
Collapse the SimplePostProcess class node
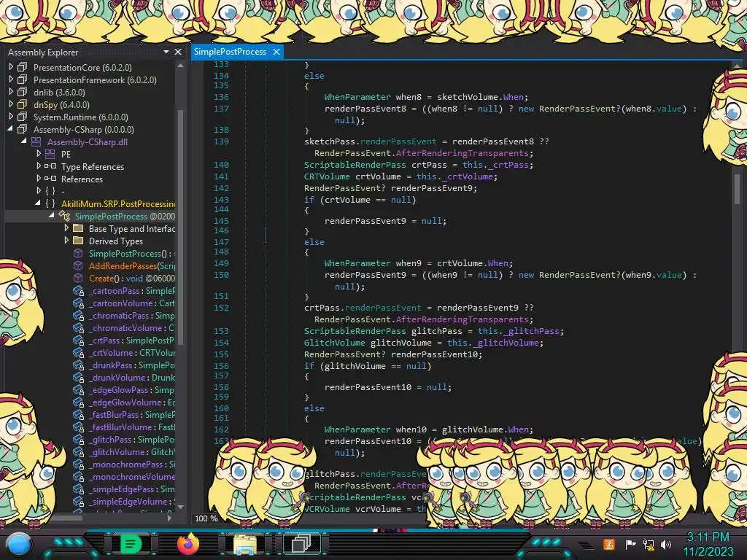point(52,216)
